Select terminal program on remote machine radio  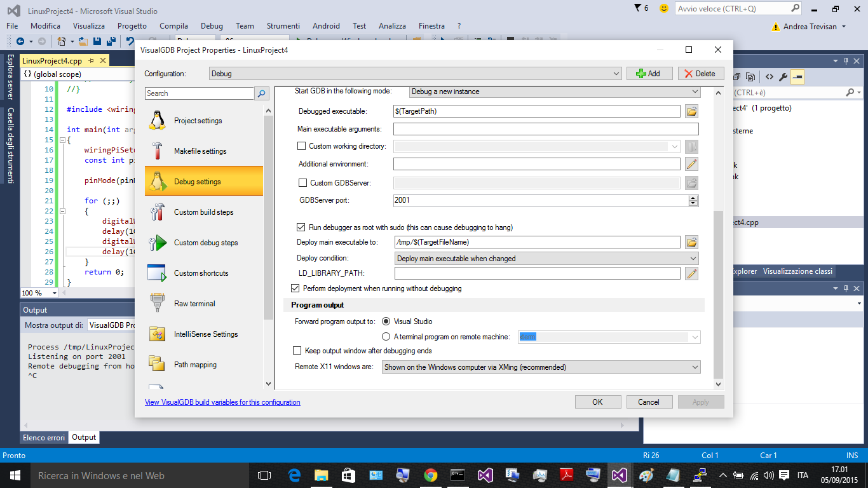click(386, 337)
